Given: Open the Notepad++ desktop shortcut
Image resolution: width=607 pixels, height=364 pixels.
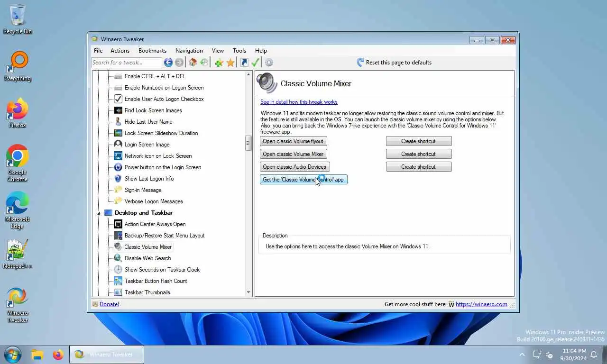Looking at the screenshot, I should (18, 255).
